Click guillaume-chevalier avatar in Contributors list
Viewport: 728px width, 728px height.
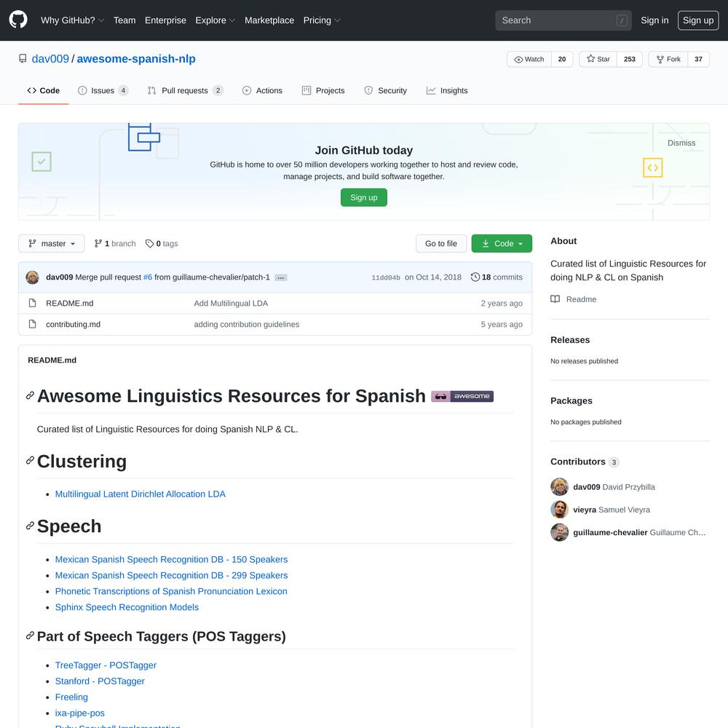[559, 532]
